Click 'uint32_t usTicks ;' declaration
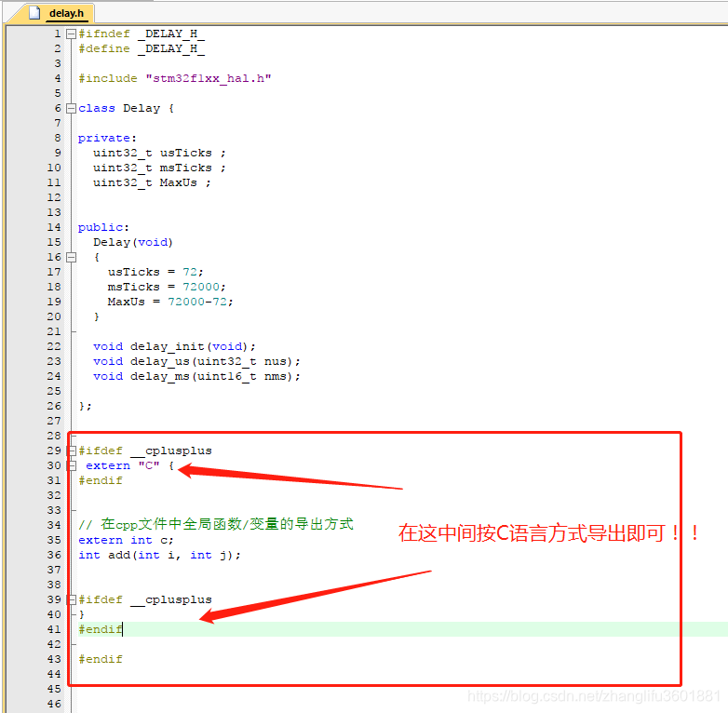Image resolution: width=728 pixels, height=713 pixels. 159,154
